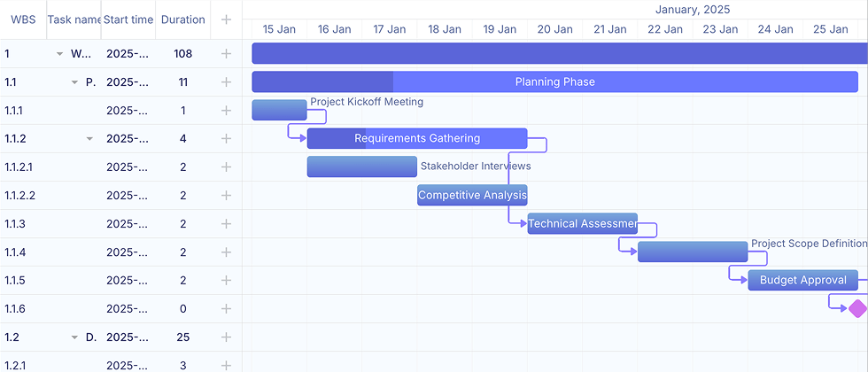Click the plus icon in row 1.1.3
868x372 pixels.
pos(226,224)
